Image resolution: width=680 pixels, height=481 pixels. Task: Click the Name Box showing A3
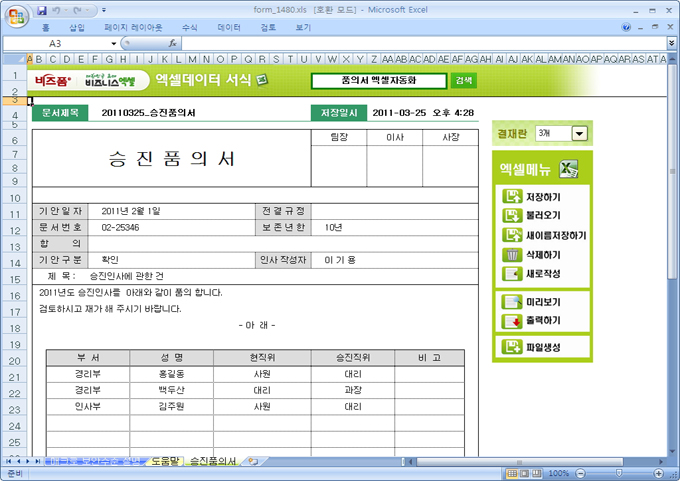coord(56,43)
